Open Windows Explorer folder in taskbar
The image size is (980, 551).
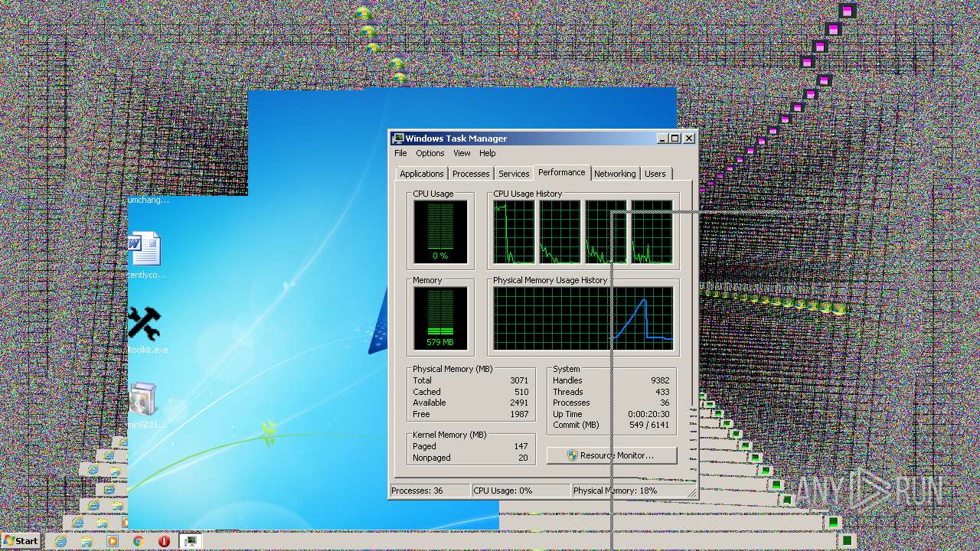click(x=87, y=541)
